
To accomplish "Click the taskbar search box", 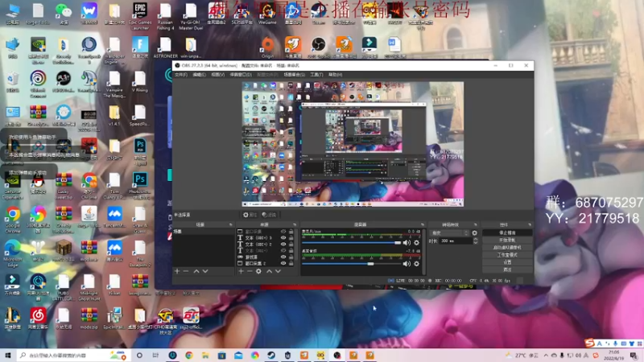I will (x=72, y=355).
